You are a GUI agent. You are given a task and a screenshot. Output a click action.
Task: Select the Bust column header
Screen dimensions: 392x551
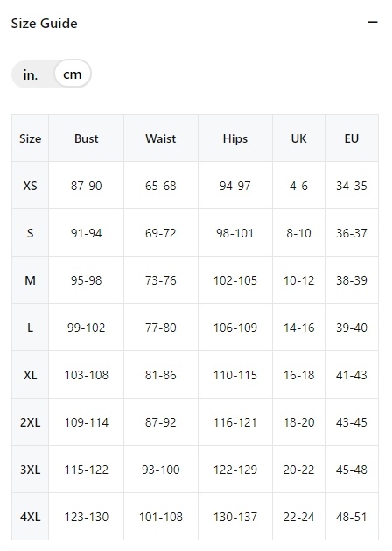click(x=87, y=138)
